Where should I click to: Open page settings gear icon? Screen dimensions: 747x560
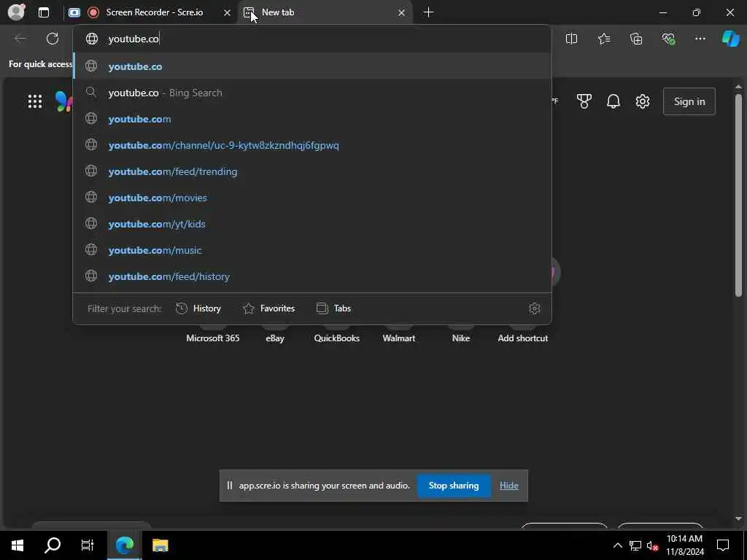[x=642, y=101]
